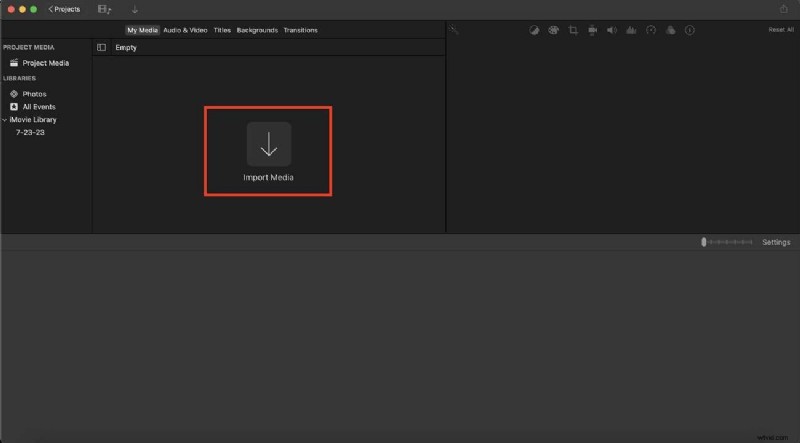Image resolution: width=800 pixels, height=443 pixels.
Task: Open the color balance tool
Action: tap(534, 30)
